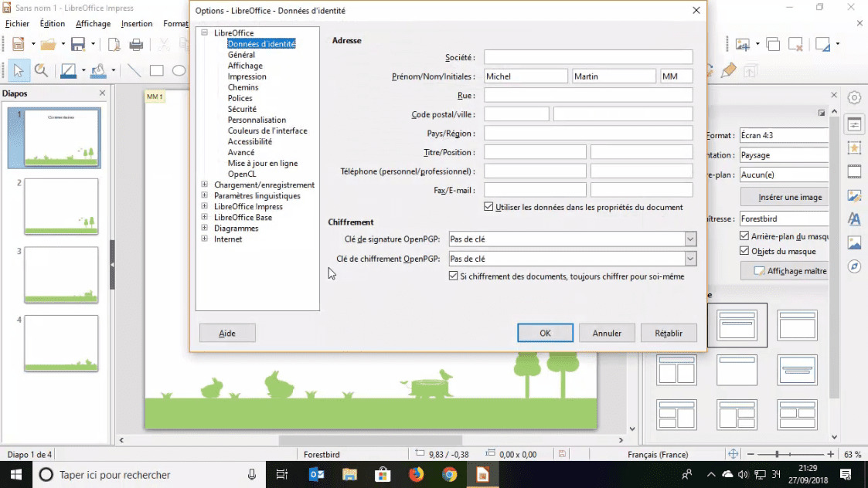Click 'Affichage maître' sidebar button
This screenshot has width=868, height=488.
point(786,270)
